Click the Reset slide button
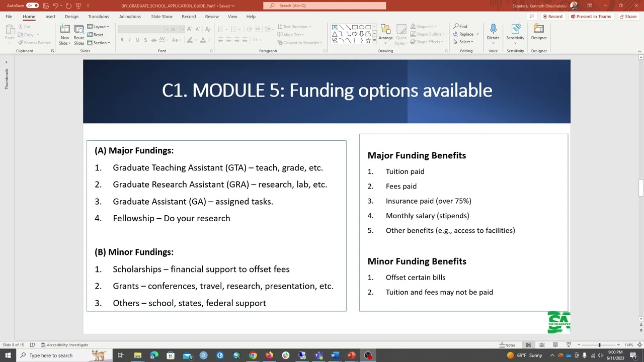The image size is (644, 362). [95, 35]
